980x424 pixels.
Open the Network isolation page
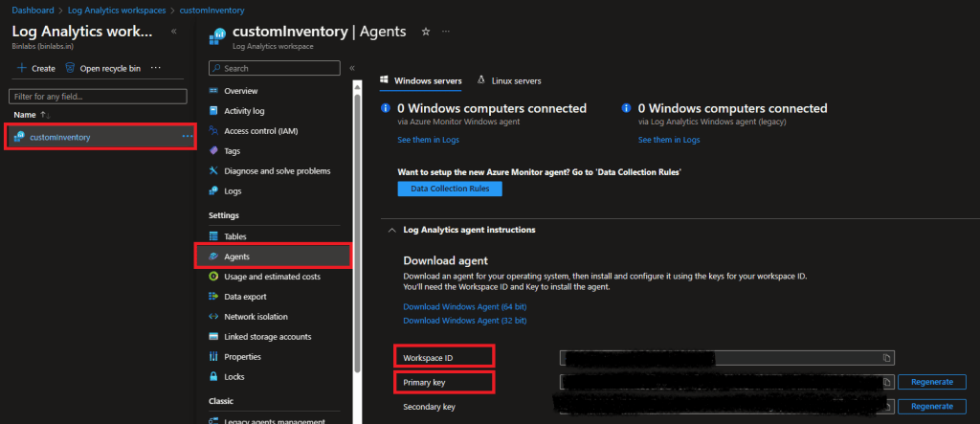click(256, 317)
